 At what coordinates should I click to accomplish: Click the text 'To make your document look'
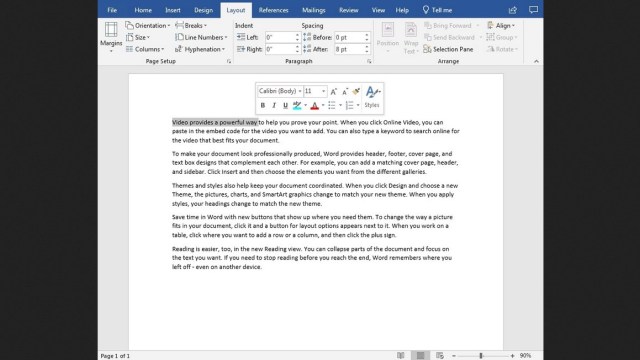pos(212,153)
